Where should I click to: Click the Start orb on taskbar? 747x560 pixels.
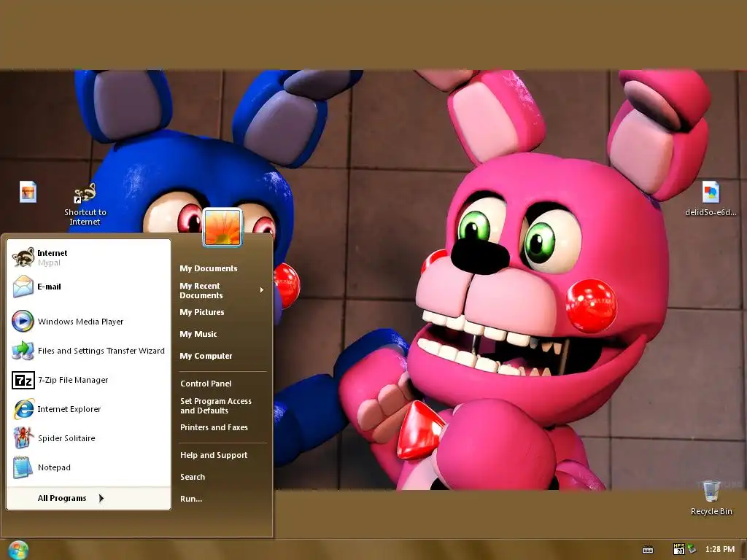pos(18,550)
